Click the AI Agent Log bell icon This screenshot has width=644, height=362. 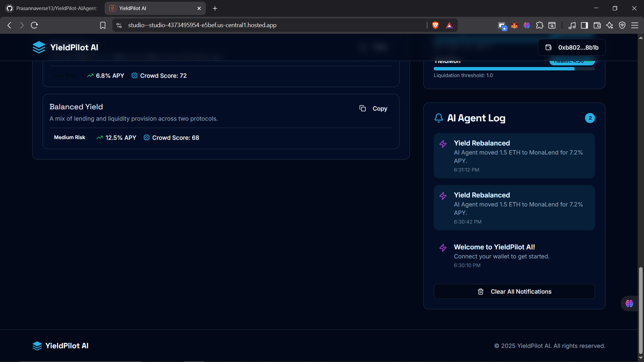click(438, 118)
